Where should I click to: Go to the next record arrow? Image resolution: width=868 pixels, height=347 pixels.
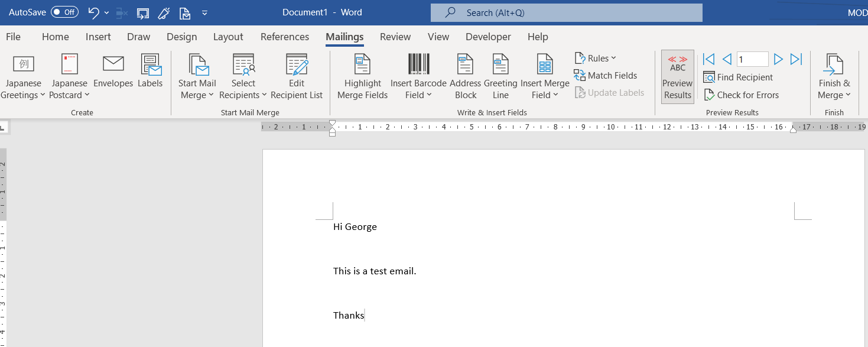(778, 59)
